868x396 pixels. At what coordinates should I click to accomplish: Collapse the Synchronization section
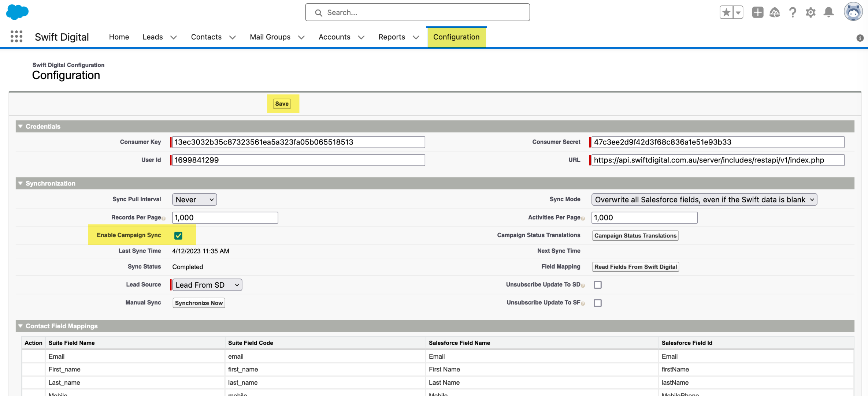pyautogui.click(x=21, y=183)
